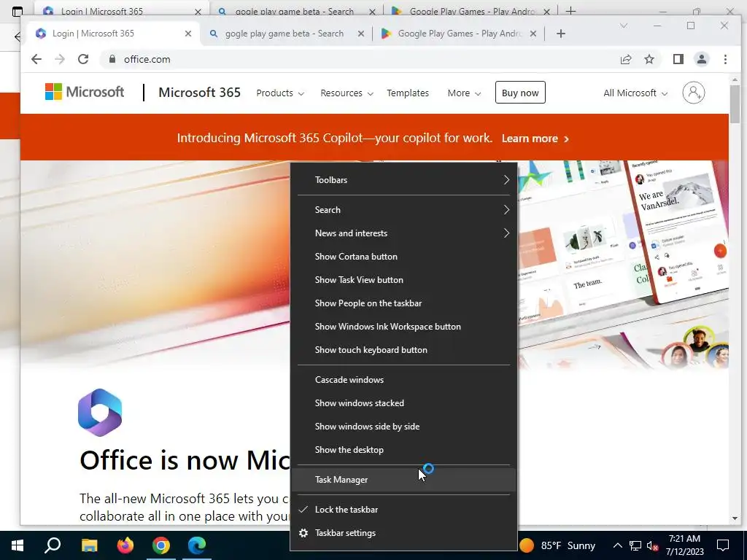Click the network tray icon
The width and height of the screenshot is (747, 560).
coord(635,545)
